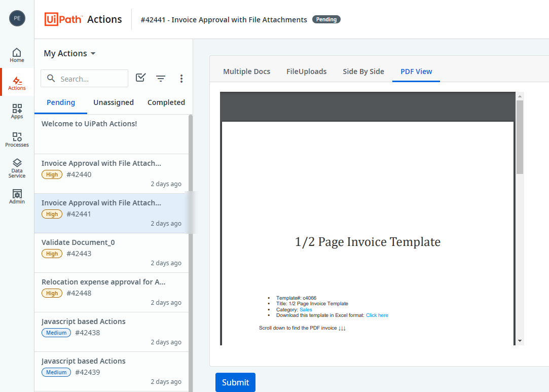Select the FileUploads tab

point(306,72)
